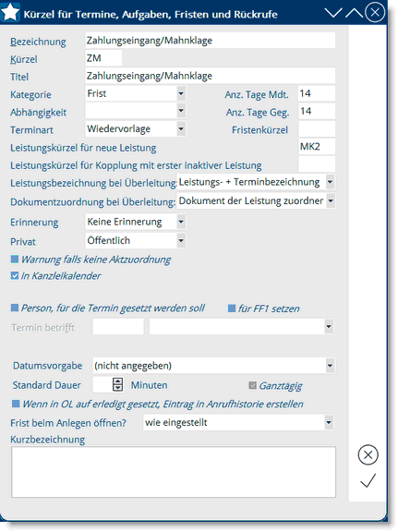398x532 pixels.
Task: Toggle the Ganztägig checkbox
Action: pyautogui.click(x=252, y=385)
